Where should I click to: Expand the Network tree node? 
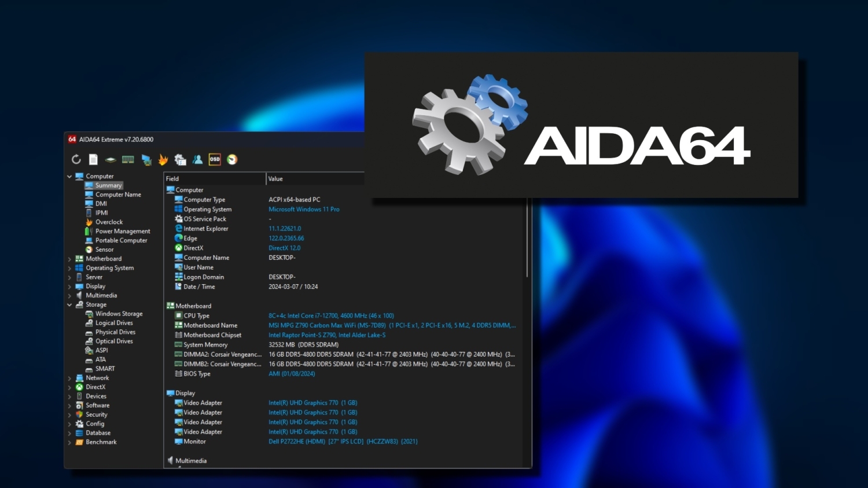coord(69,379)
